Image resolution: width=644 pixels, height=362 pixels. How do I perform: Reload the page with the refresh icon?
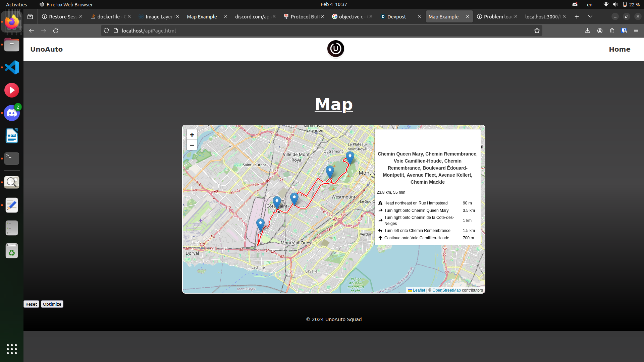point(56,31)
